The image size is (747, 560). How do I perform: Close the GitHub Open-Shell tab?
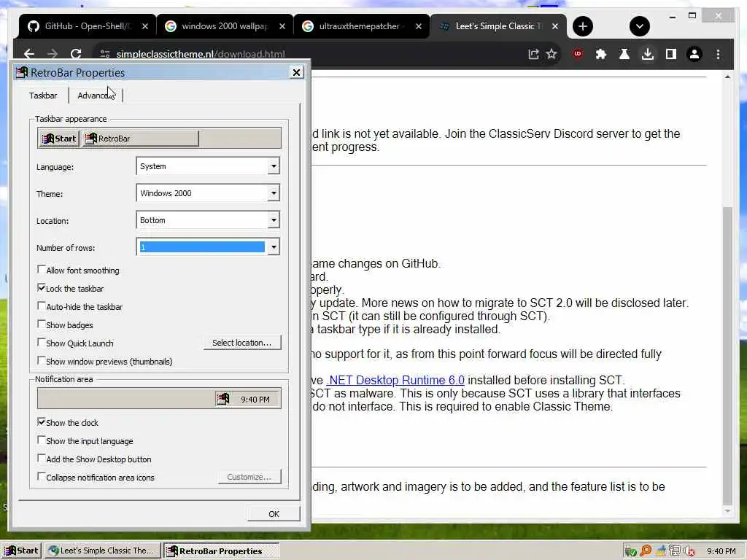[145, 26]
